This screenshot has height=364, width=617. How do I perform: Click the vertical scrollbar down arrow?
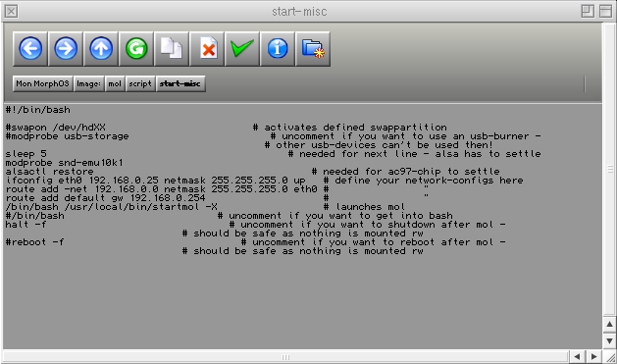(x=609, y=340)
